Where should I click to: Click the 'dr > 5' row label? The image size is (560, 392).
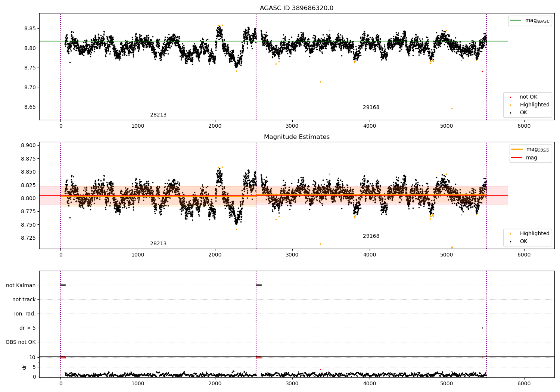[28, 328]
